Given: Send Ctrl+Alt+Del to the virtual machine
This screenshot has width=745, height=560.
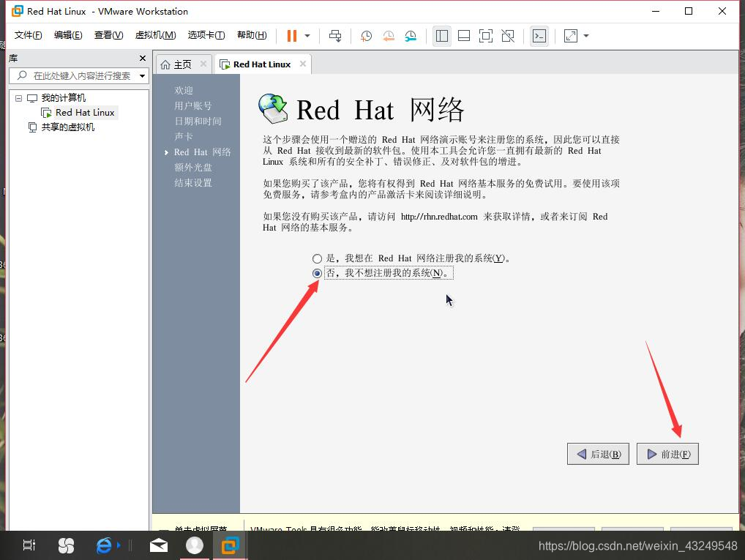Looking at the screenshot, I should pyautogui.click(x=335, y=36).
